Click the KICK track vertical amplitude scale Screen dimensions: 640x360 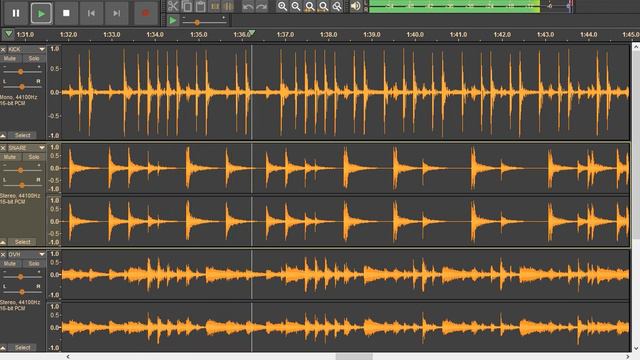coord(54,92)
